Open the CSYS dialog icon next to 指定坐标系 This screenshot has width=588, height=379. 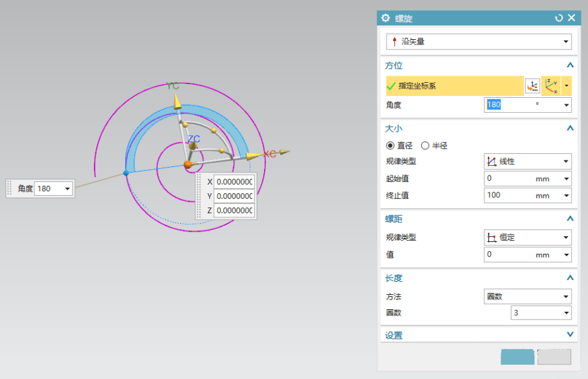(x=533, y=86)
